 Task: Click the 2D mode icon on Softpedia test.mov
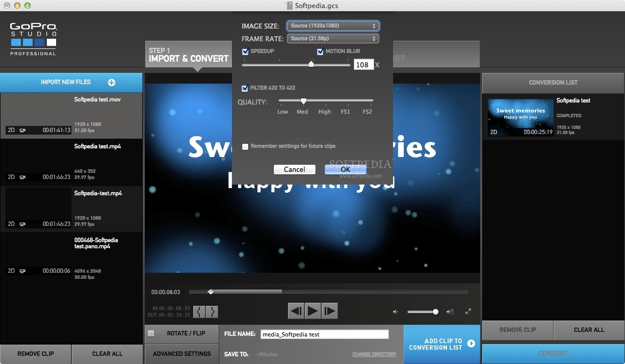pos(11,130)
